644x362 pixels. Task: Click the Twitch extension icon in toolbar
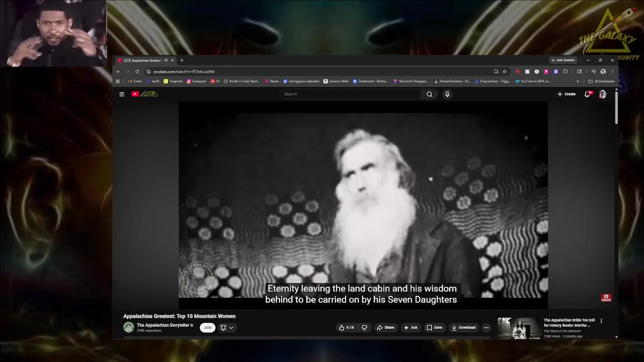(555, 71)
